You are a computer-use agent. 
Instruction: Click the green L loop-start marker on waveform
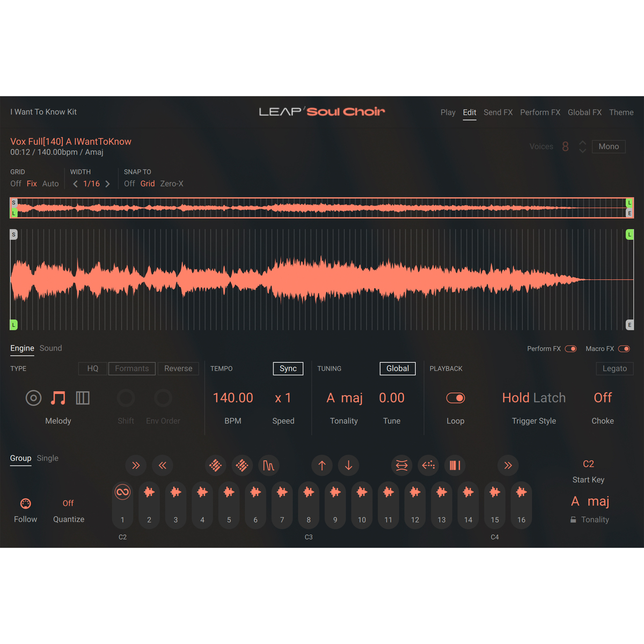pyautogui.click(x=14, y=325)
